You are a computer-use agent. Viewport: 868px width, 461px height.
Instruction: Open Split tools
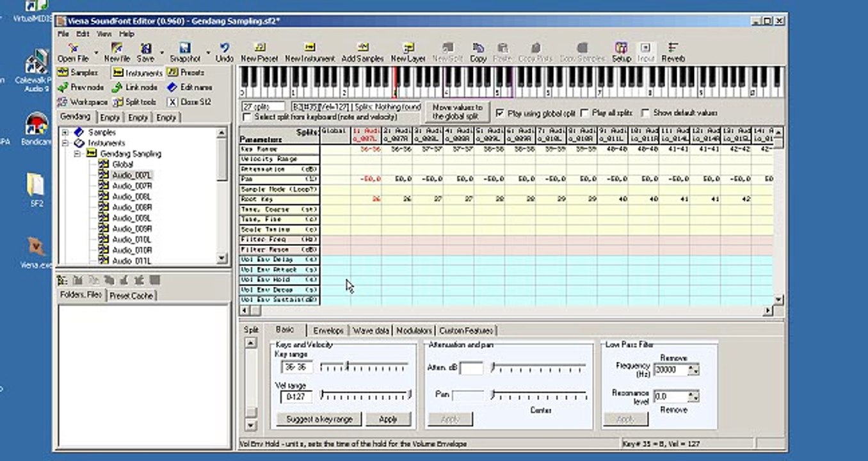tap(134, 102)
